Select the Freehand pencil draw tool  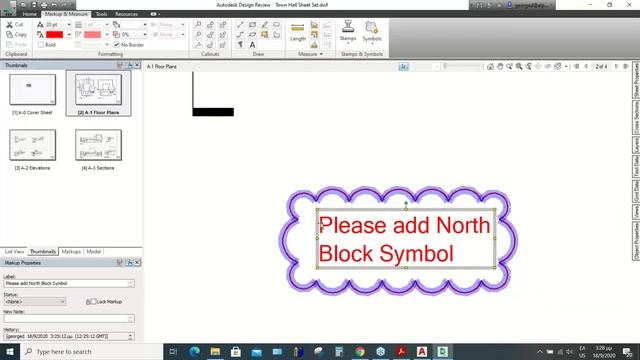[x=264, y=25]
